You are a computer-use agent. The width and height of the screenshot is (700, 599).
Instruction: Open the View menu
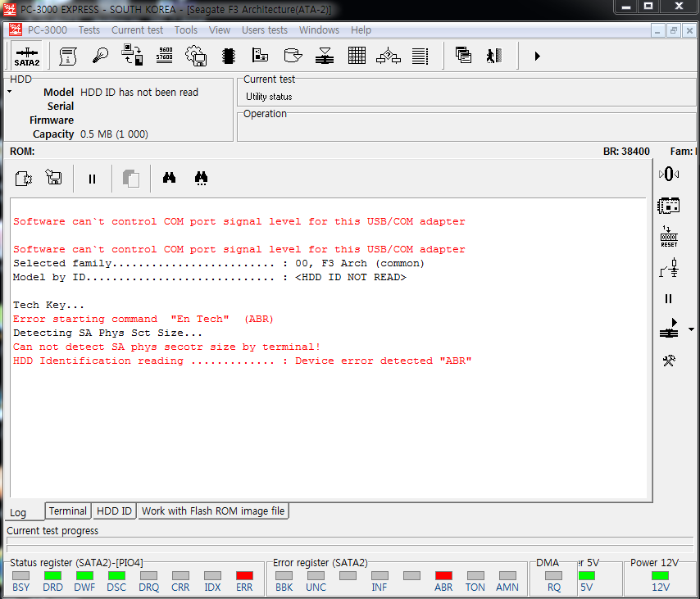point(219,29)
